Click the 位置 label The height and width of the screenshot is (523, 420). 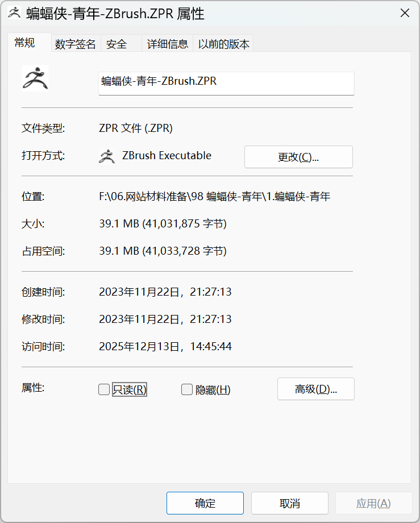[x=33, y=197]
